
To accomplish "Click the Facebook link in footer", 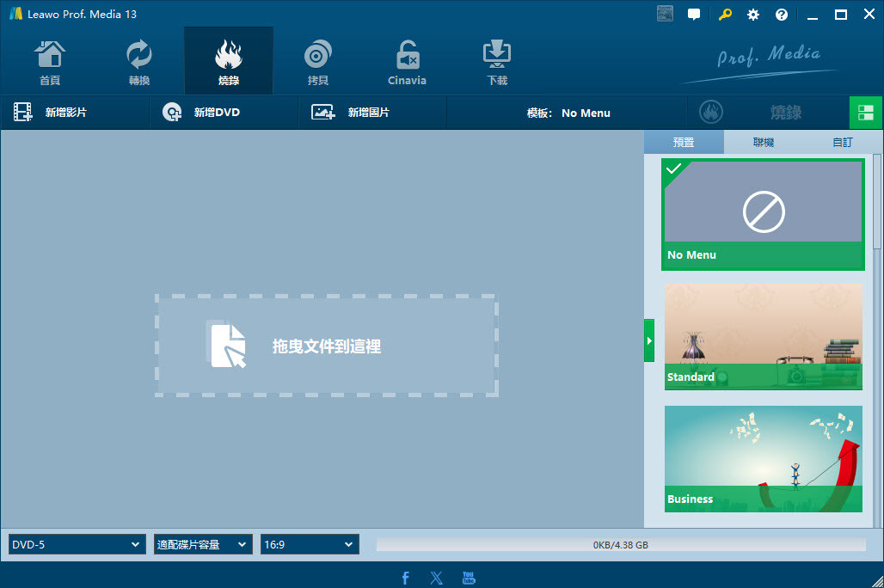I will point(406,578).
